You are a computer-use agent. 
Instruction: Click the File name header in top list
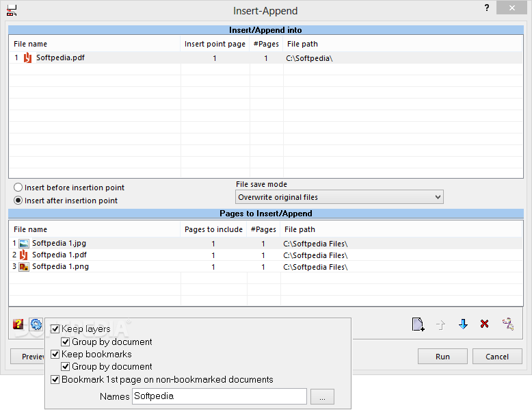95,44
